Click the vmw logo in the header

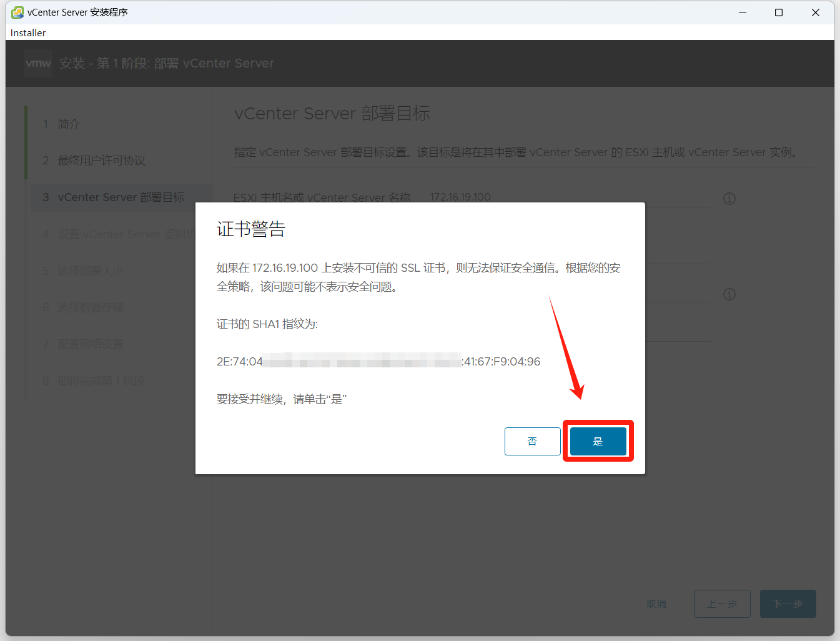38,63
